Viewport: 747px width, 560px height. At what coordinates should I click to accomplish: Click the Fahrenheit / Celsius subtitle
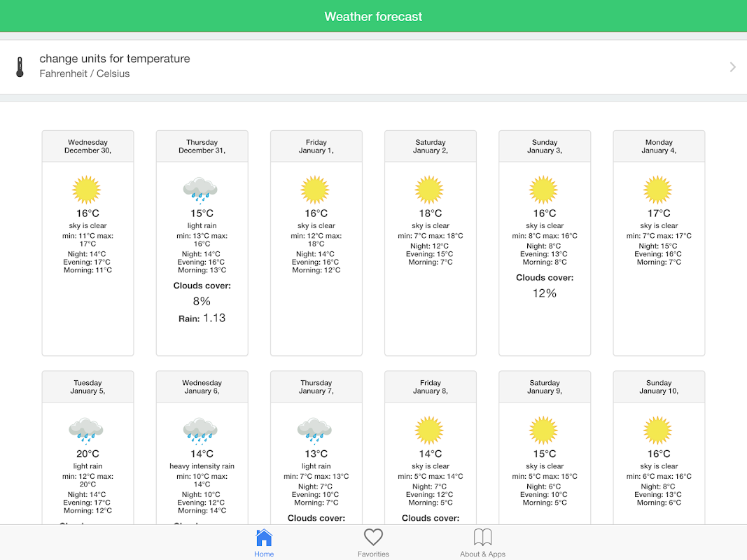[x=84, y=73]
